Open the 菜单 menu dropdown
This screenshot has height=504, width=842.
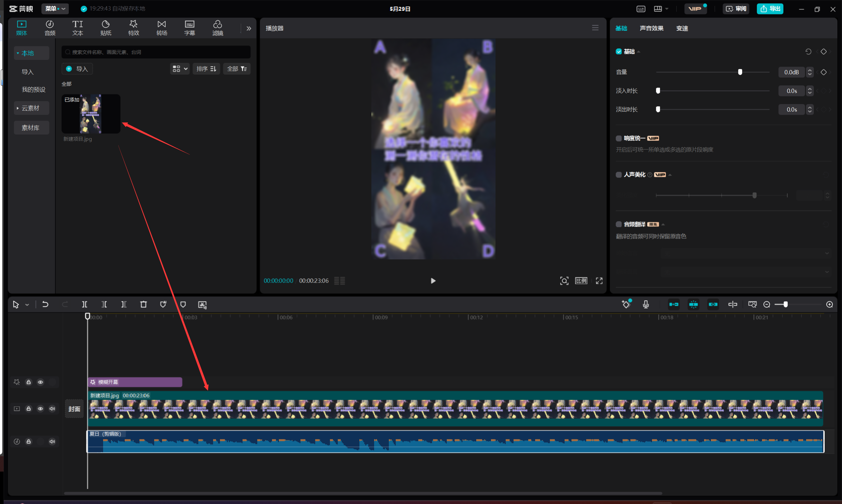click(x=55, y=9)
